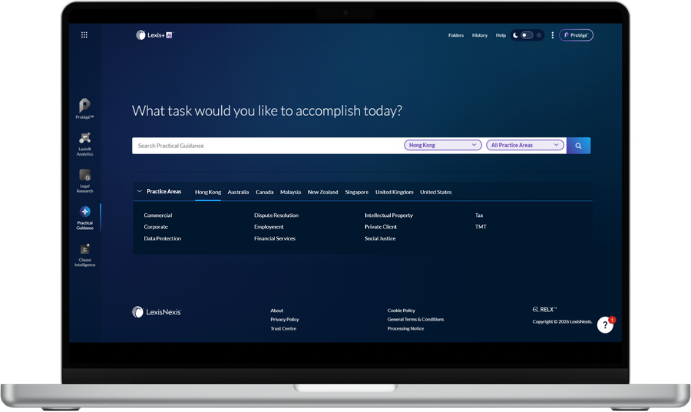691x412 pixels.
Task: Click the Protégé button in top bar
Action: click(576, 35)
